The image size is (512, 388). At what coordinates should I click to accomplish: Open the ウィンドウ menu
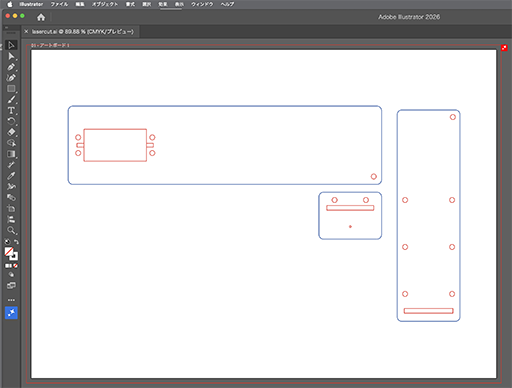(x=202, y=4)
